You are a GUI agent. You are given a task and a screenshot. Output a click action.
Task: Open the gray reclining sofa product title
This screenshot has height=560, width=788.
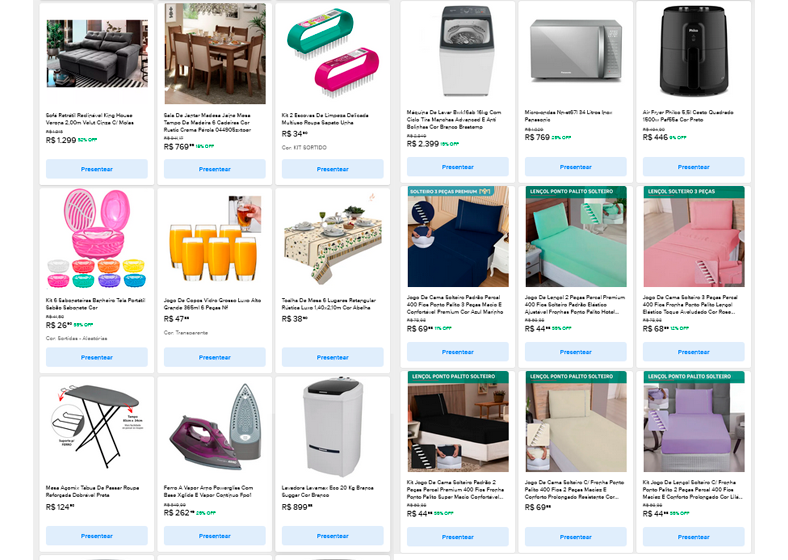[x=90, y=119]
